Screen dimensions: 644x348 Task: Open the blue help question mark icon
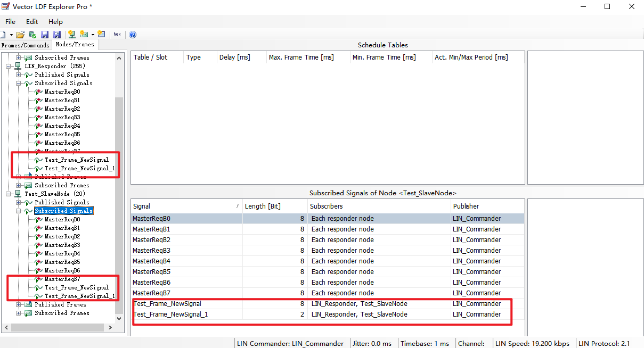[133, 35]
